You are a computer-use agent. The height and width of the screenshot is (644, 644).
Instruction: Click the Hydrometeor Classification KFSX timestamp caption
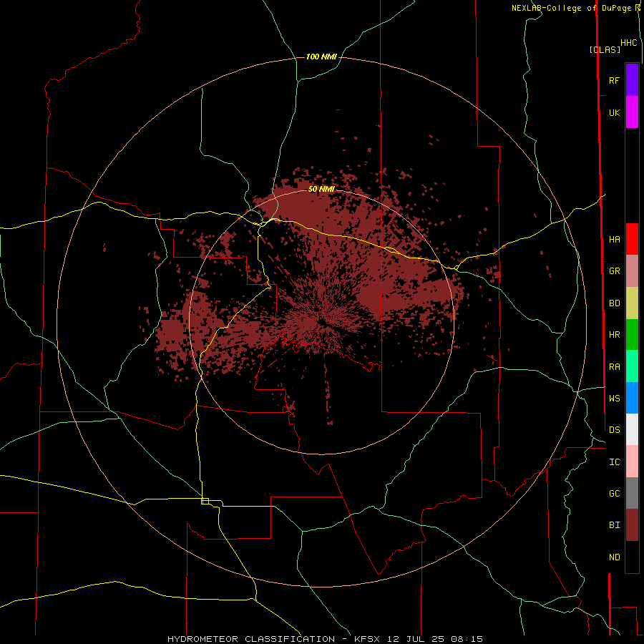coord(326,639)
